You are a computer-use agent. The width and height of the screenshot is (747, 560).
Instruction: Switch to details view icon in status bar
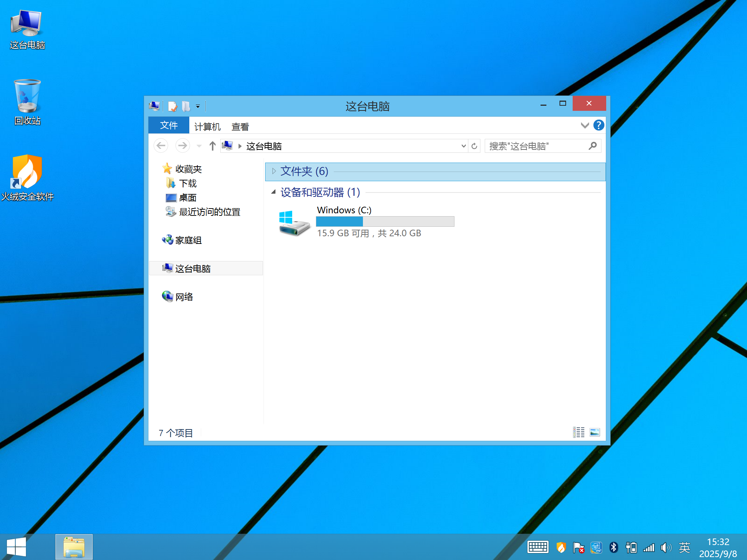578,432
